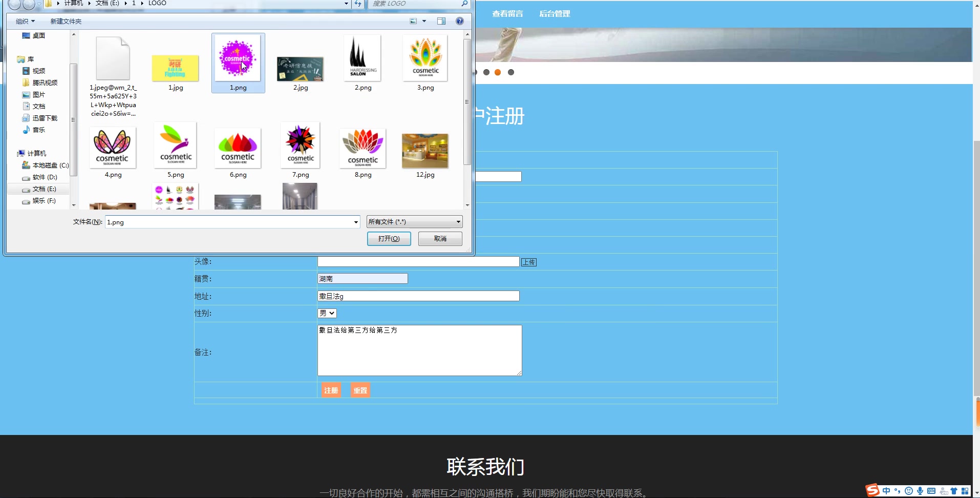Click the LOGO breadcrumb
980x498 pixels.
157,3
